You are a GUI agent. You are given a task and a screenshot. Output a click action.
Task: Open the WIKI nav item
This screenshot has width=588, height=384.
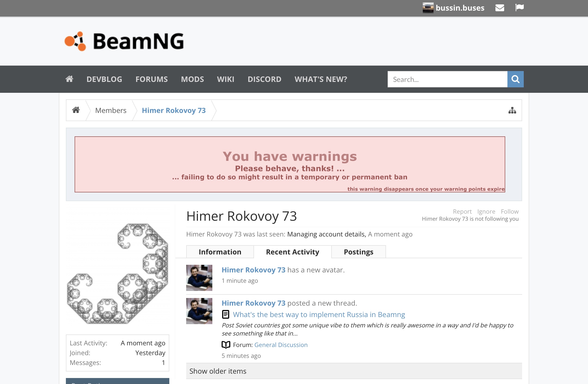[x=226, y=79]
